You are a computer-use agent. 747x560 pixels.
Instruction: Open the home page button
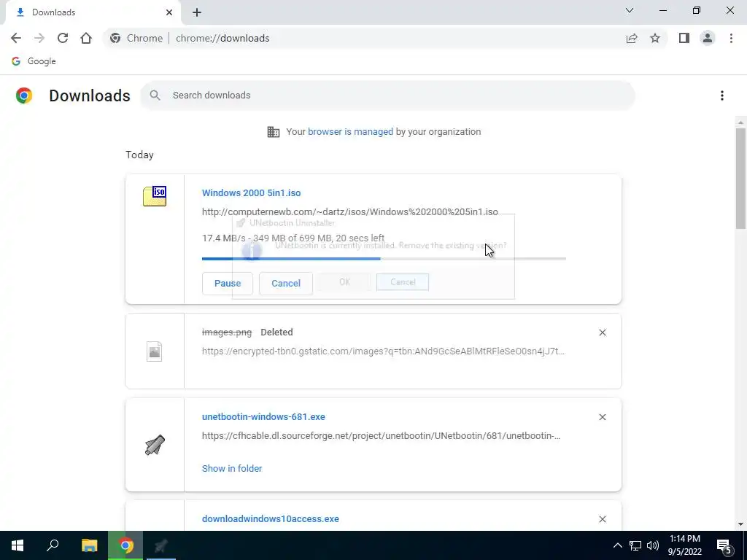pos(86,38)
